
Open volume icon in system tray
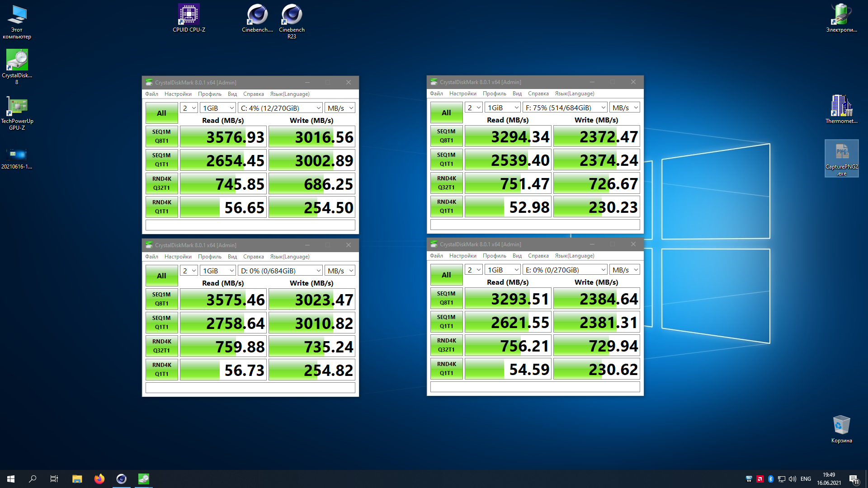coord(793,479)
